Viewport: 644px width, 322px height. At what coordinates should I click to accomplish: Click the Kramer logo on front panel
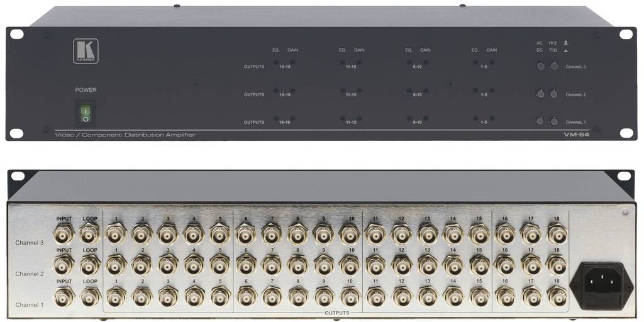point(86,51)
